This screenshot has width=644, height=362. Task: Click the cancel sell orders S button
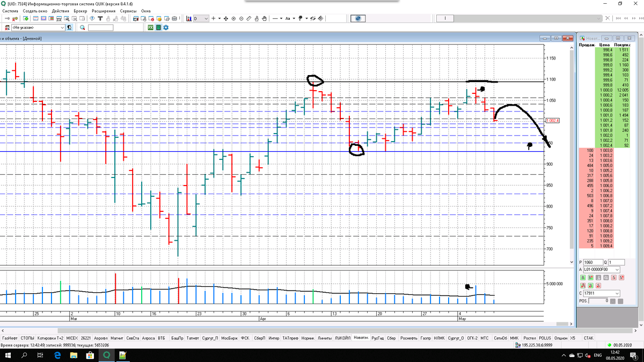tap(598, 285)
